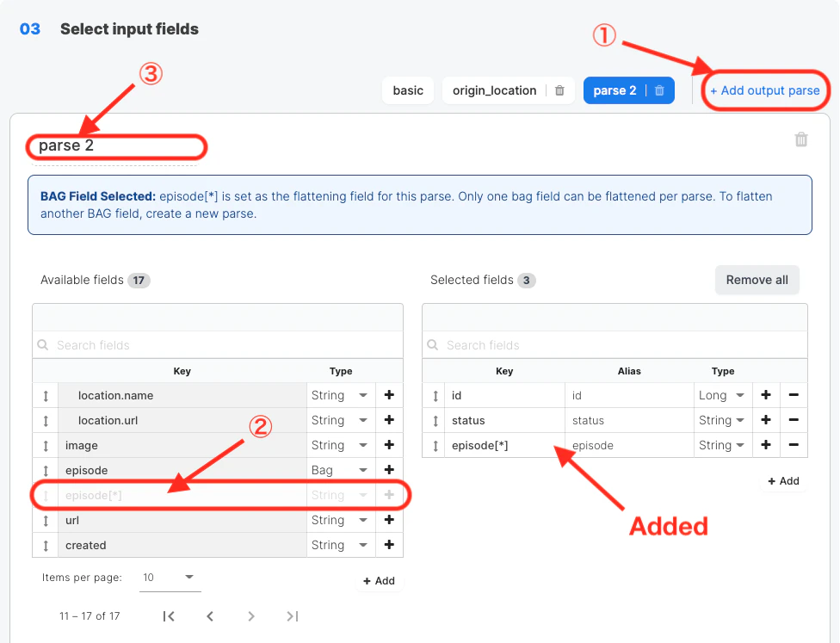Switch to the basic parse tab
Screen dimensions: 840x643
408,90
